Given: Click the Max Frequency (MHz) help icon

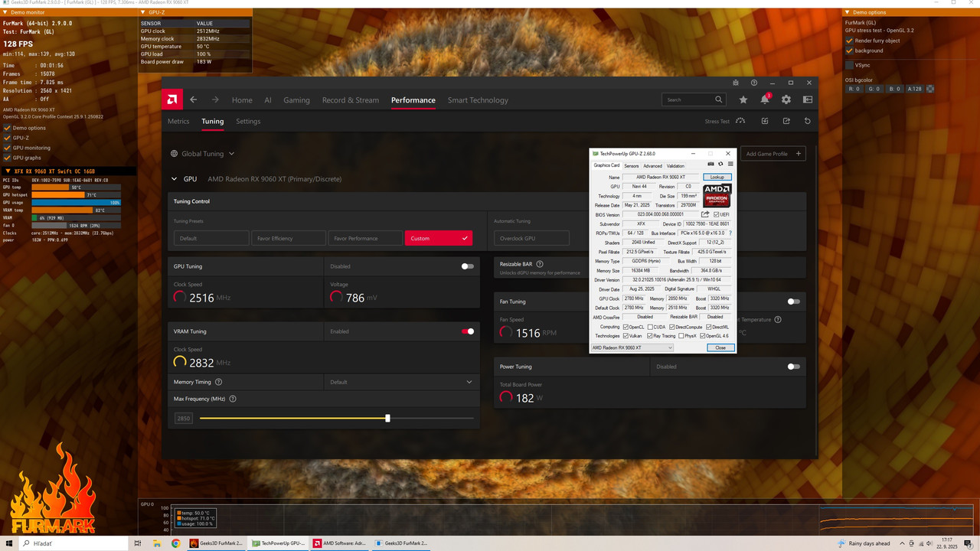Looking at the screenshot, I should pyautogui.click(x=233, y=399).
